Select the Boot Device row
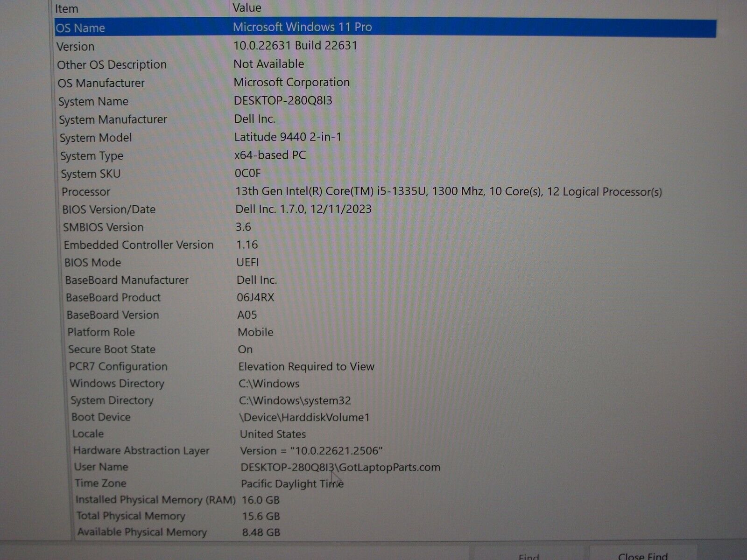The width and height of the screenshot is (747, 560). click(x=101, y=417)
